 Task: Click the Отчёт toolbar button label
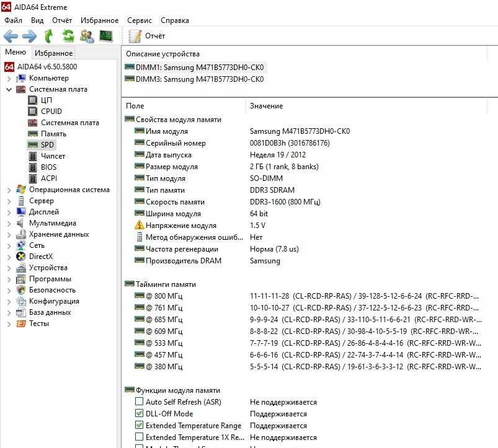click(x=155, y=36)
